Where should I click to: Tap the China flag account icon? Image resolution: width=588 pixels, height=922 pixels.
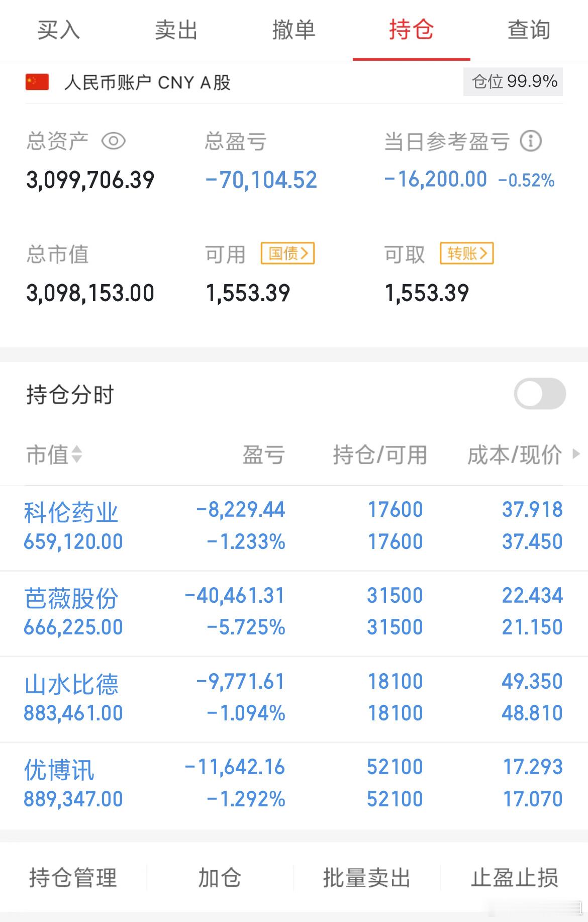pyautogui.click(x=37, y=82)
